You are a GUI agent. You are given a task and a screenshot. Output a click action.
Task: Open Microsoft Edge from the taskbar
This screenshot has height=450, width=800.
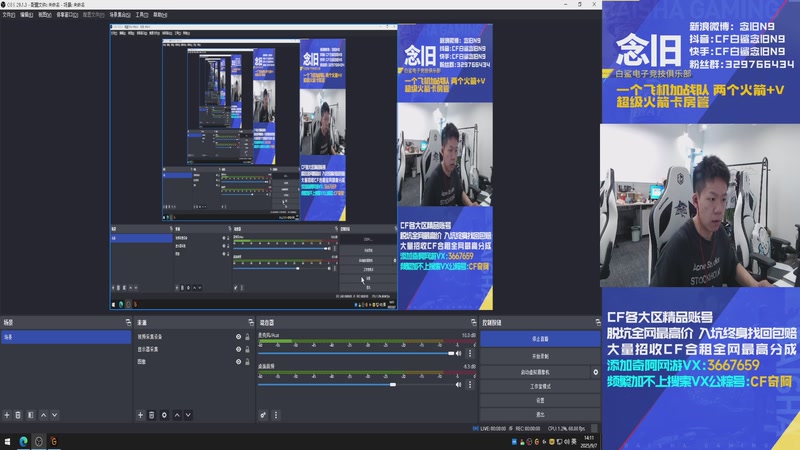tap(23, 441)
